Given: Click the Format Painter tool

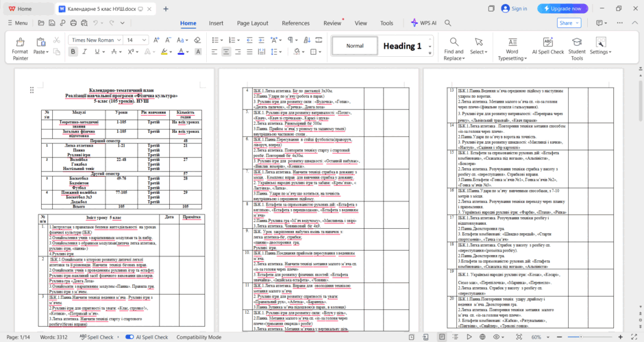Looking at the screenshot, I should tap(20, 49).
